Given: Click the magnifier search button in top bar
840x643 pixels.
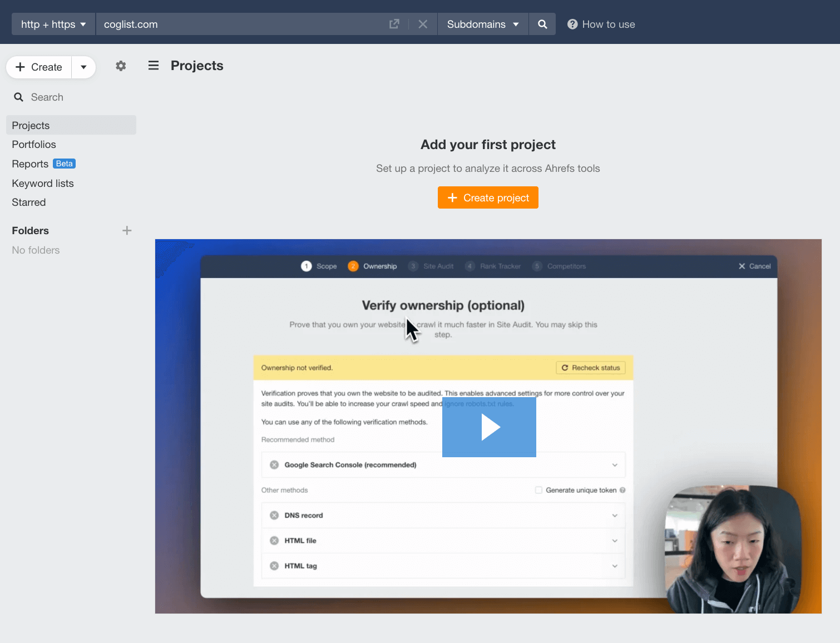Looking at the screenshot, I should 542,24.
